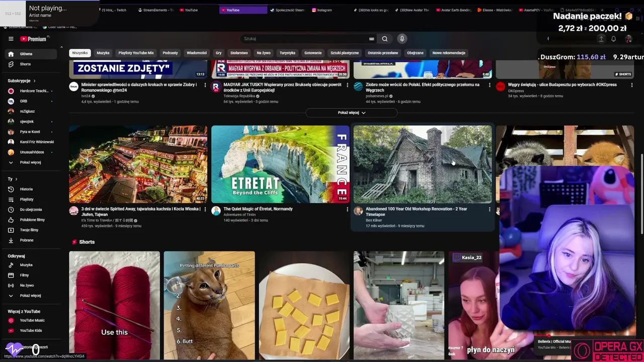Open reZigiusz subscription in sidebar
644x362 pixels.
pos(31,111)
